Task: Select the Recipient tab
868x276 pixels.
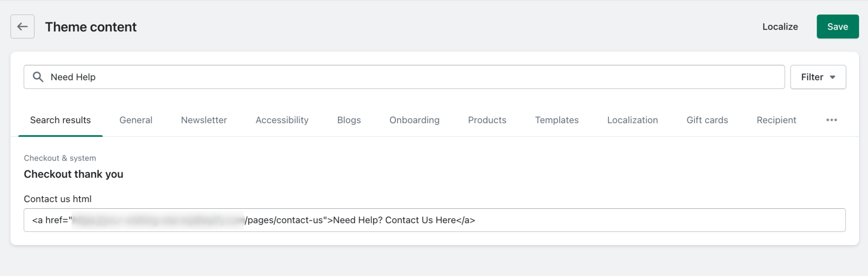Action: point(776,120)
